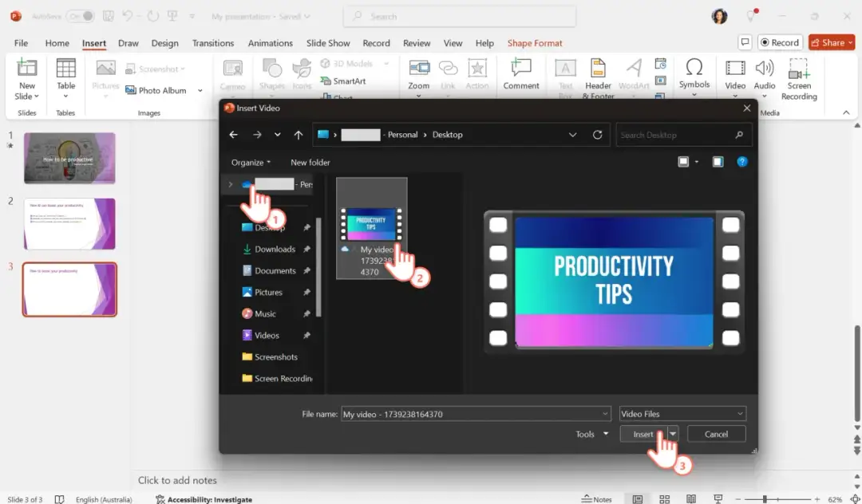
Task: Open the Video Files file type dropdown
Action: click(682, 413)
